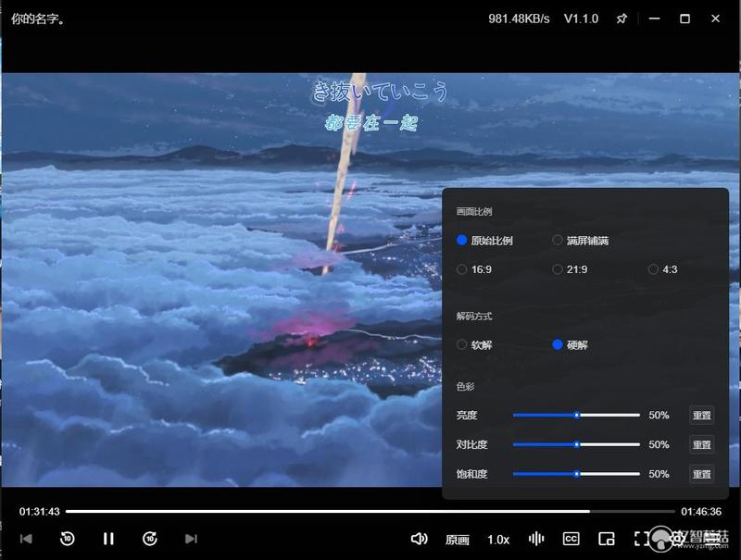This screenshot has height=560, width=741.
Task: Fast forward 10 seconds
Action: pyautogui.click(x=150, y=539)
